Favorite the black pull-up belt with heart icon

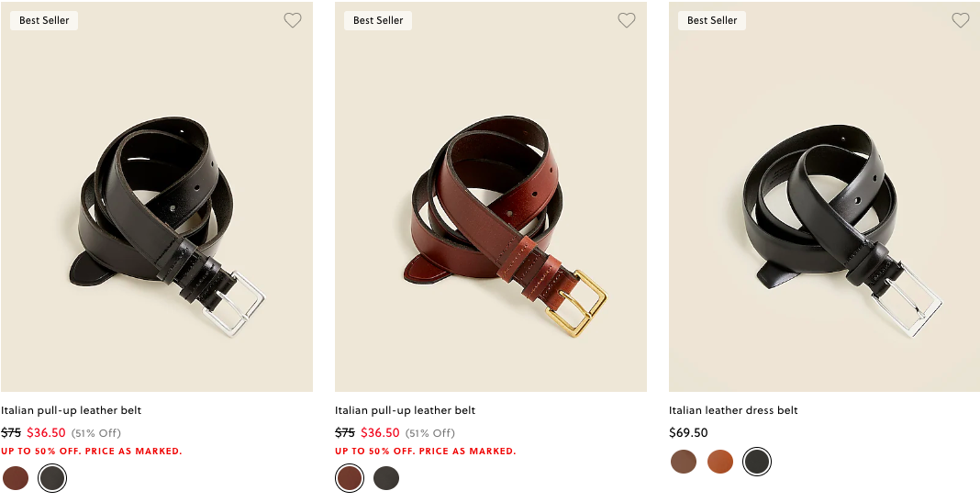(292, 20)
